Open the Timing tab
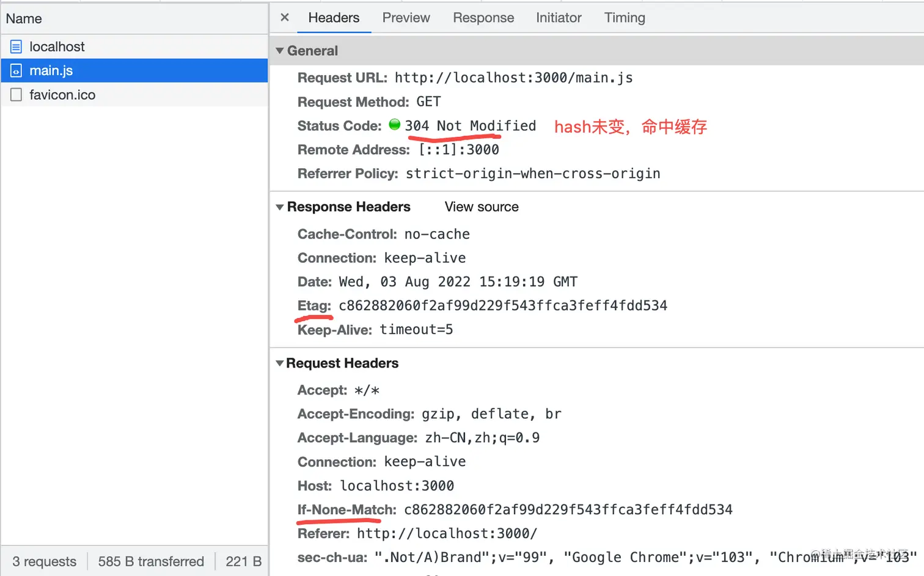Viewport: 924px width, 576px height. click(625, 18)
